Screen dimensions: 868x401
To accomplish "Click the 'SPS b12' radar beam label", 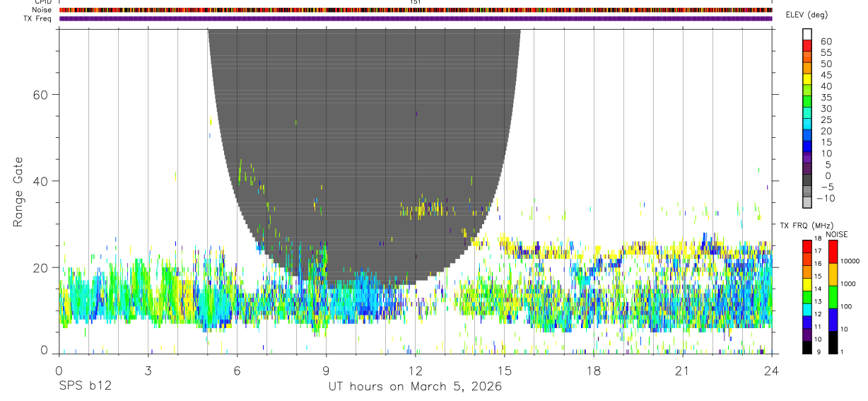I will pos(85,387).
